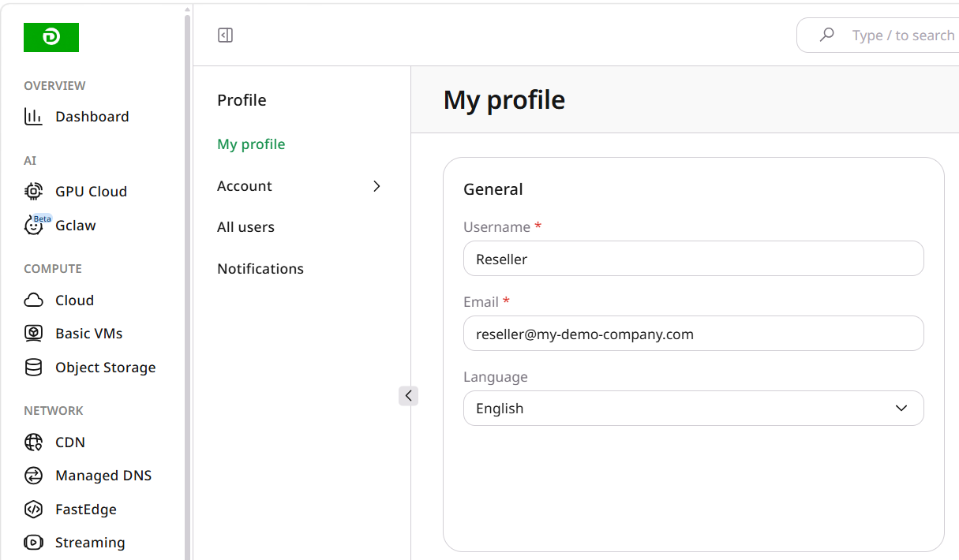The height and width of the screenshot is (560, 959).
Task: Select My profile in Profile menu
Action: tap(251, 144)
